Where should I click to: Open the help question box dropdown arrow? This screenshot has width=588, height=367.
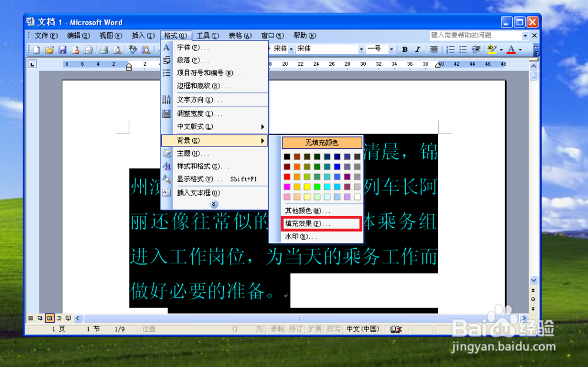(x=525, y=36)
